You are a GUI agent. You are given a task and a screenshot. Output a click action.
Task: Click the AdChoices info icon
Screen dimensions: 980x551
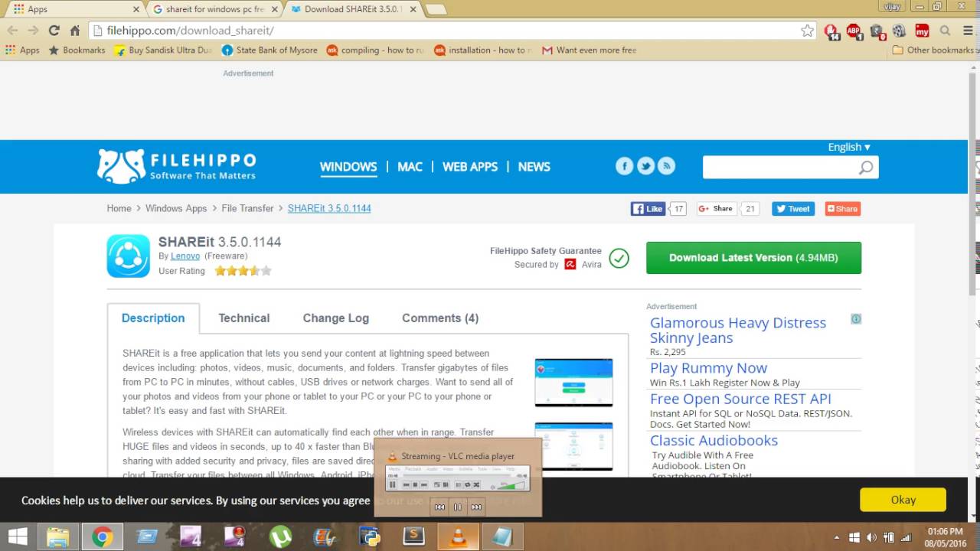point(856,318)
